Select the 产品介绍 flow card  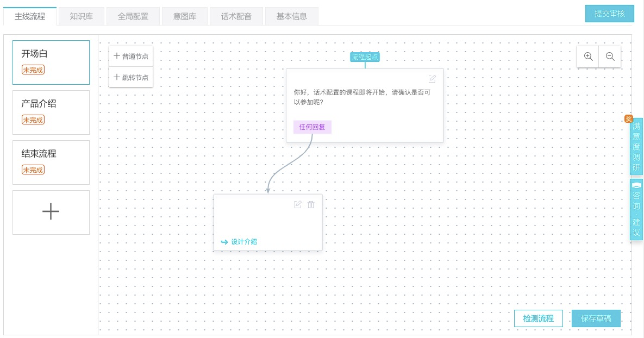click(51, 112)
